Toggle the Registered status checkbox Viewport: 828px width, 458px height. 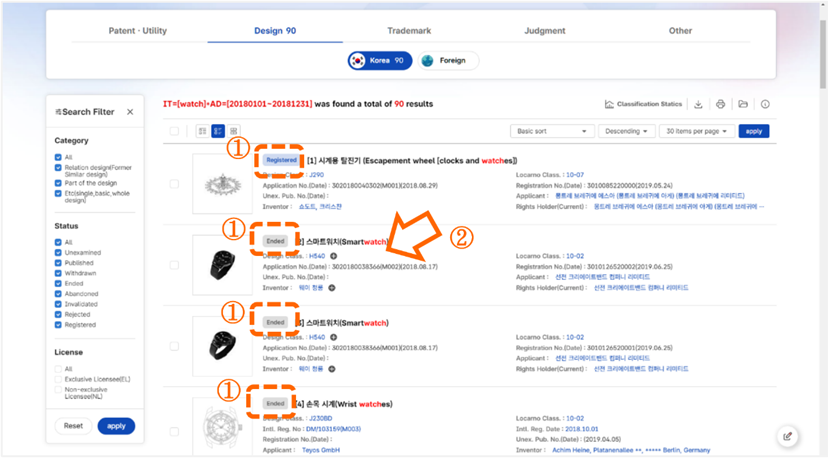[x=59, y=325]
